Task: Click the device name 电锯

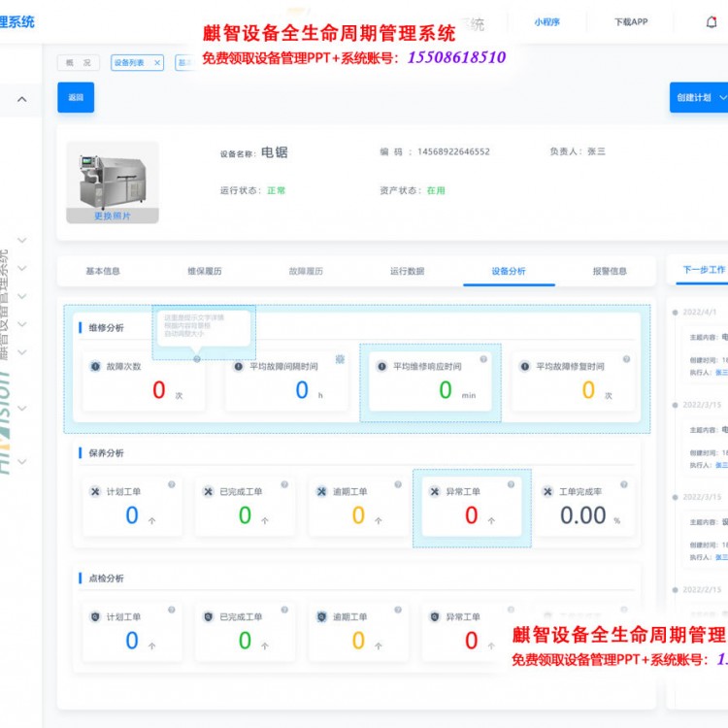Action: (275, 152)
